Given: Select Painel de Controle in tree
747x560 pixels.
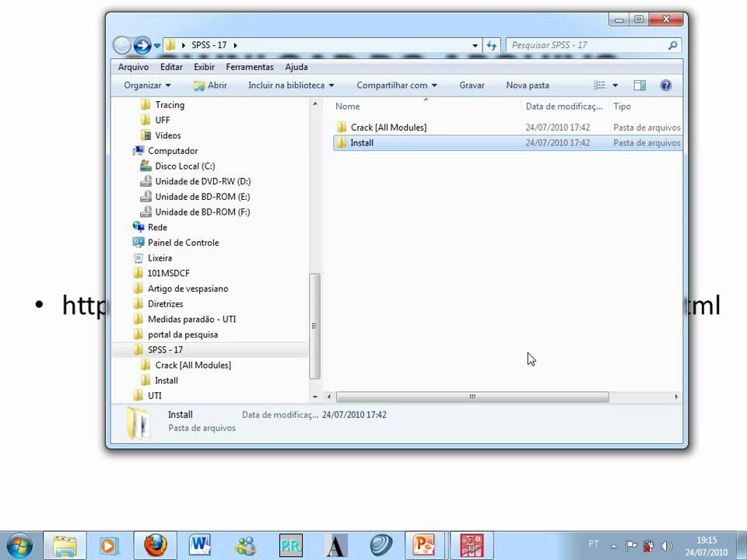Looking at the screenshot, I should click(x=176, y=243).
